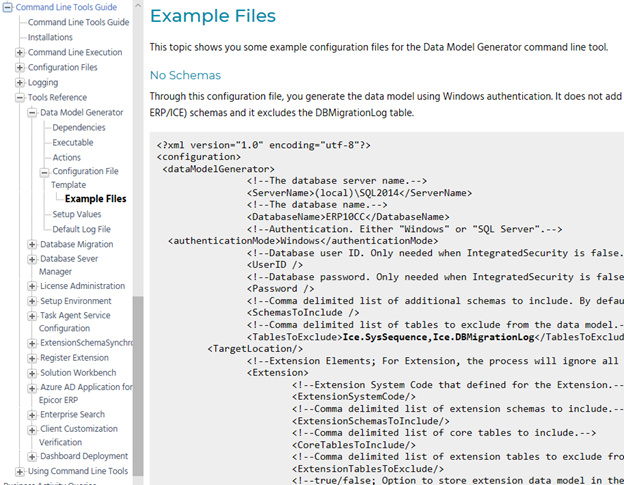
Task: Open the License Administration topic
Action: [x=82, y=286]
